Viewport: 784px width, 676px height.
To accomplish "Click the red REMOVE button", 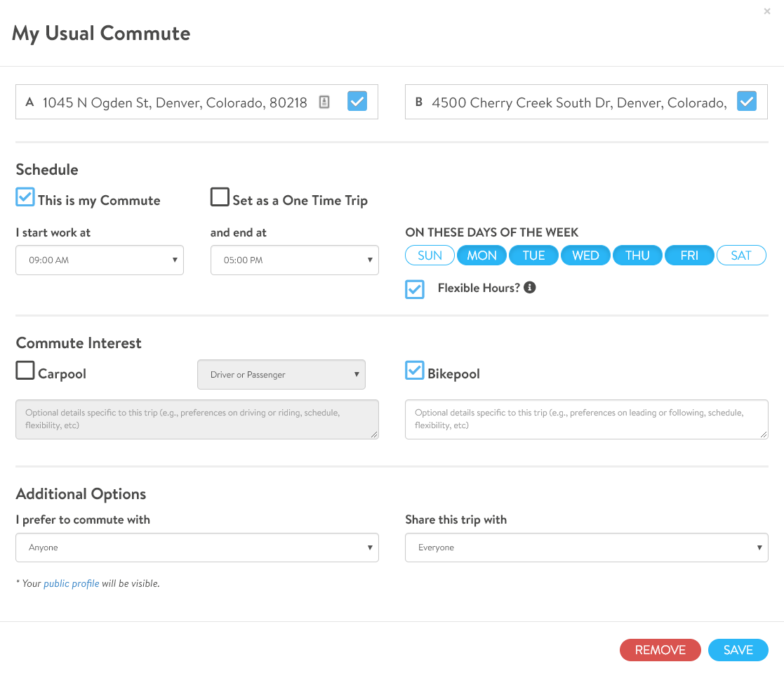I will tap(660, 650).
